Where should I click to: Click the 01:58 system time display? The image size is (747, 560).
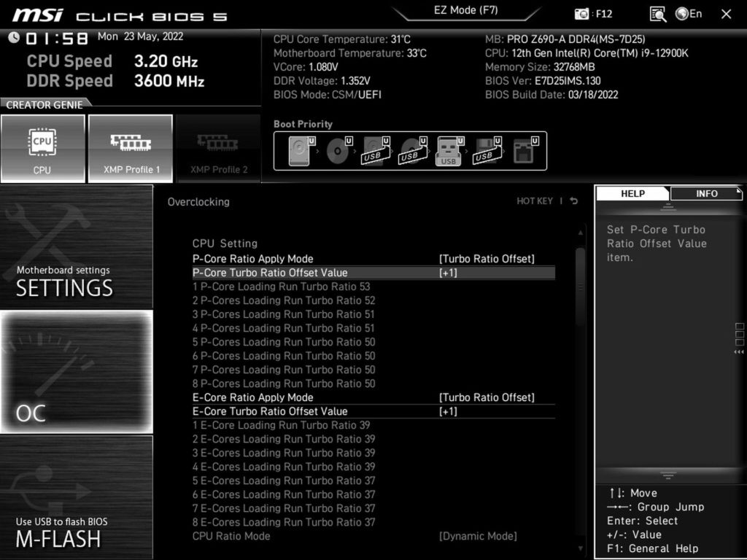point(57,38)
